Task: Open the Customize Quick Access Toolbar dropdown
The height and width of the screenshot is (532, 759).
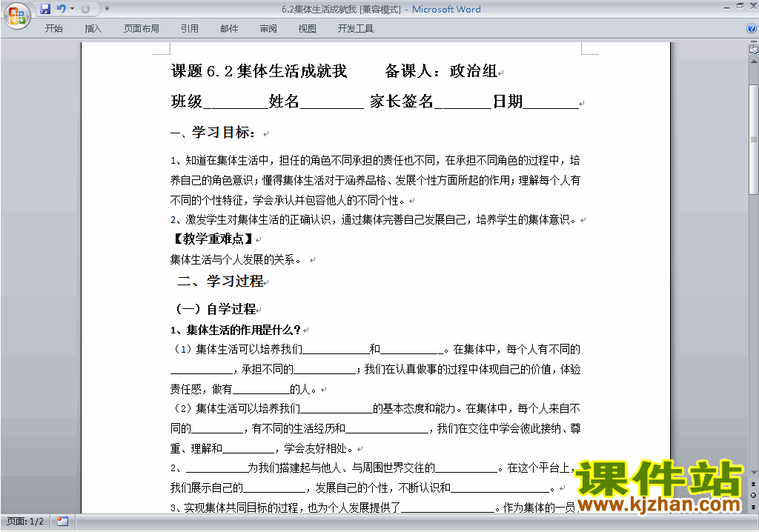Action: click(x=107, y=9)
